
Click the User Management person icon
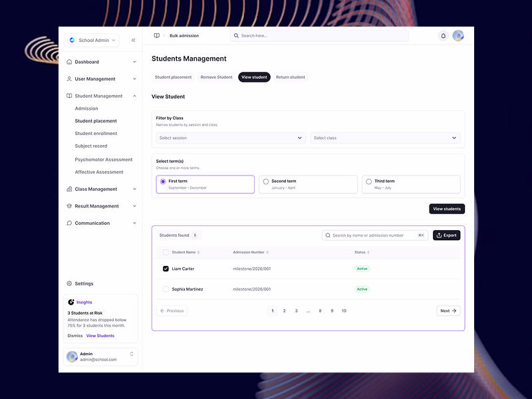(x=69, y=78)
